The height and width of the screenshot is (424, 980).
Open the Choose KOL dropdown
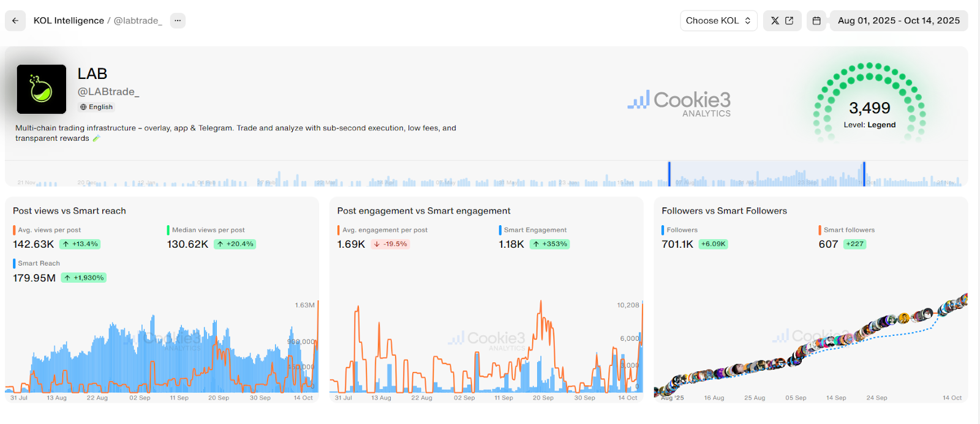[718, 21]
